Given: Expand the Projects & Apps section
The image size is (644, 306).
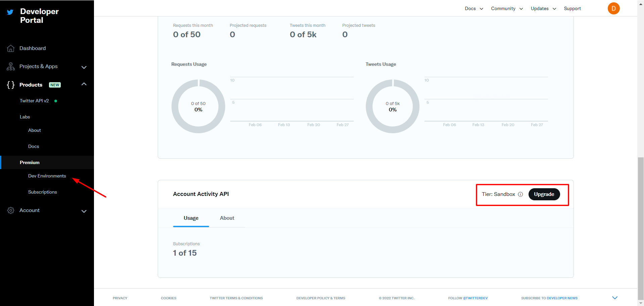Looking at the screenshot, I should click(x=84, y=67).
